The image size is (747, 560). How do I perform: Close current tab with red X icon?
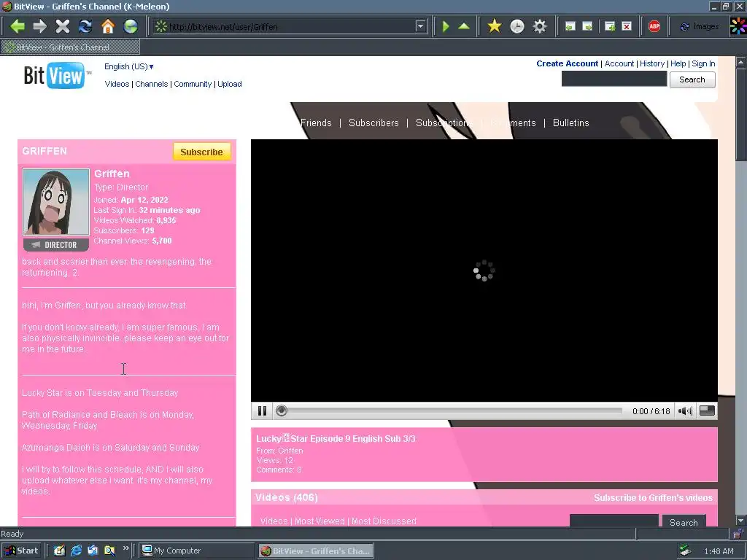[627, 27]
